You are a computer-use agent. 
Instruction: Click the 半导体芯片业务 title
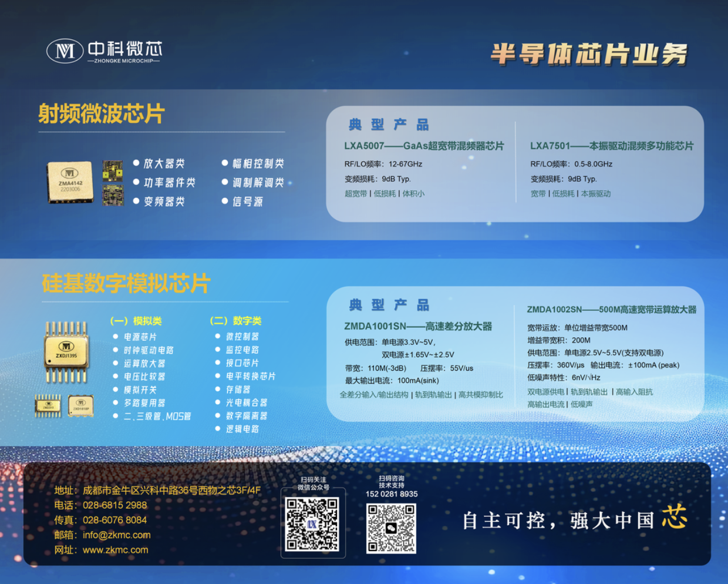[x=589, y=54]
